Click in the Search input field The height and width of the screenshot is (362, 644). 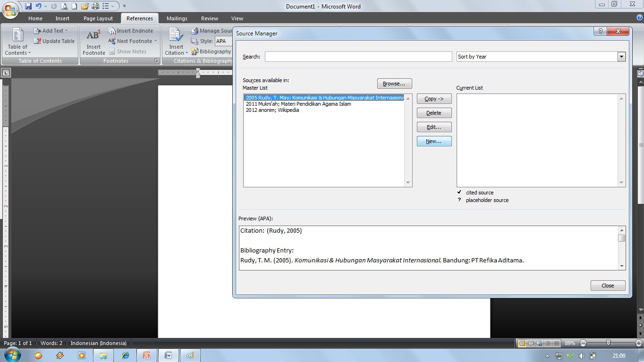click(x=358, y=57)
